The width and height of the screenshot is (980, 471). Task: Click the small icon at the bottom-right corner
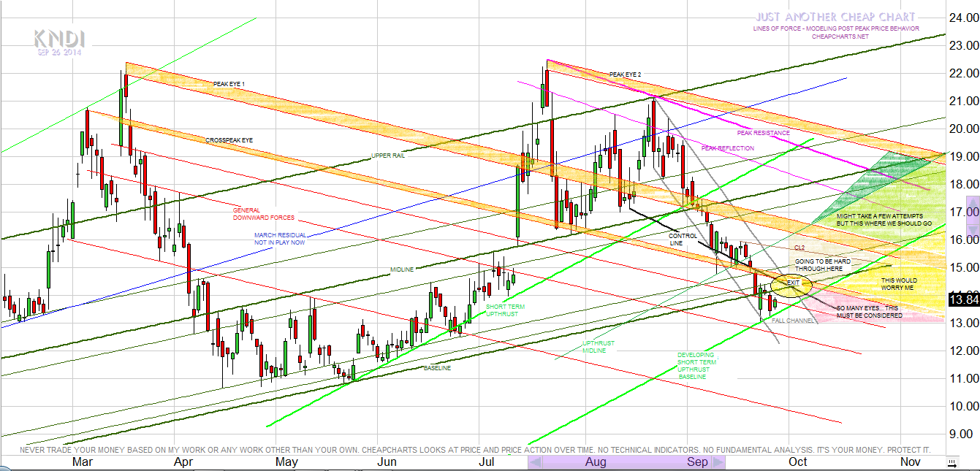click(952, 462)
